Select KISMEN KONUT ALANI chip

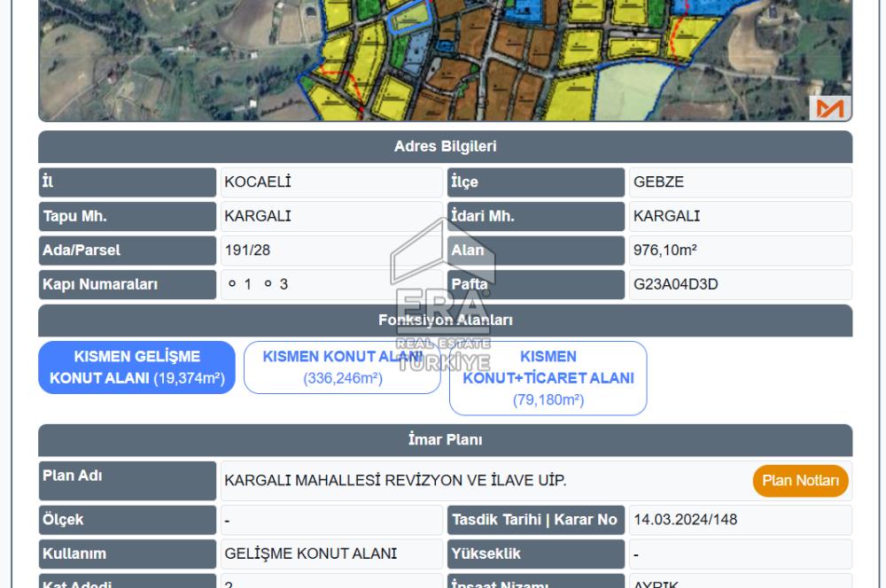[x=342, y=367]
